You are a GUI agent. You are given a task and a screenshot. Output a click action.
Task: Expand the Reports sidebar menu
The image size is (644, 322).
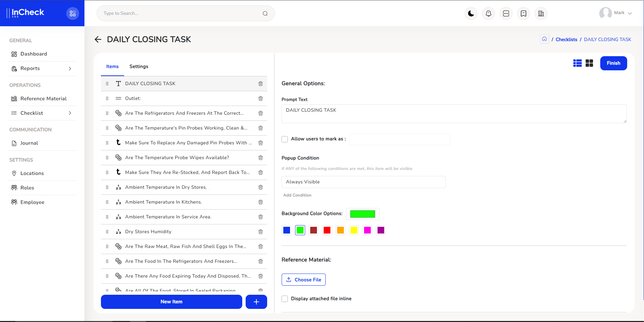click(x=42, y=69)
